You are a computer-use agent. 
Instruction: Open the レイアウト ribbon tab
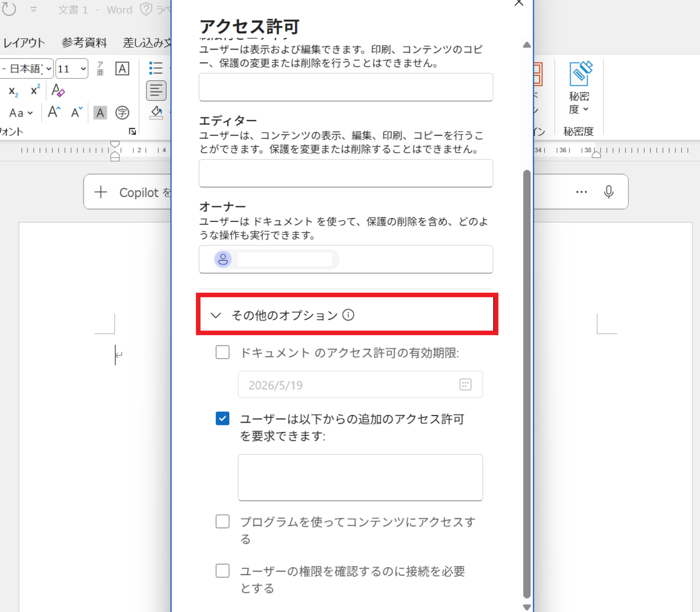point(24,43)
